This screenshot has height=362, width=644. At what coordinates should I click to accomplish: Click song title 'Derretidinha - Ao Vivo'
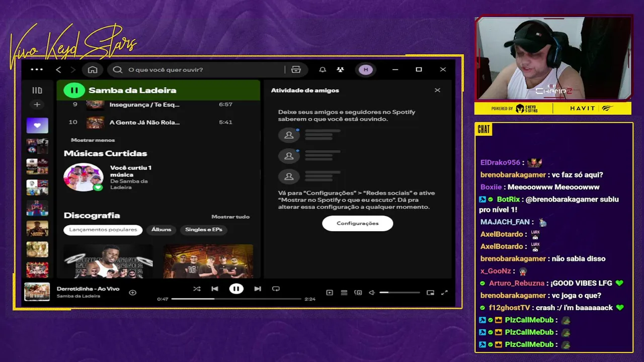(88, 289)
